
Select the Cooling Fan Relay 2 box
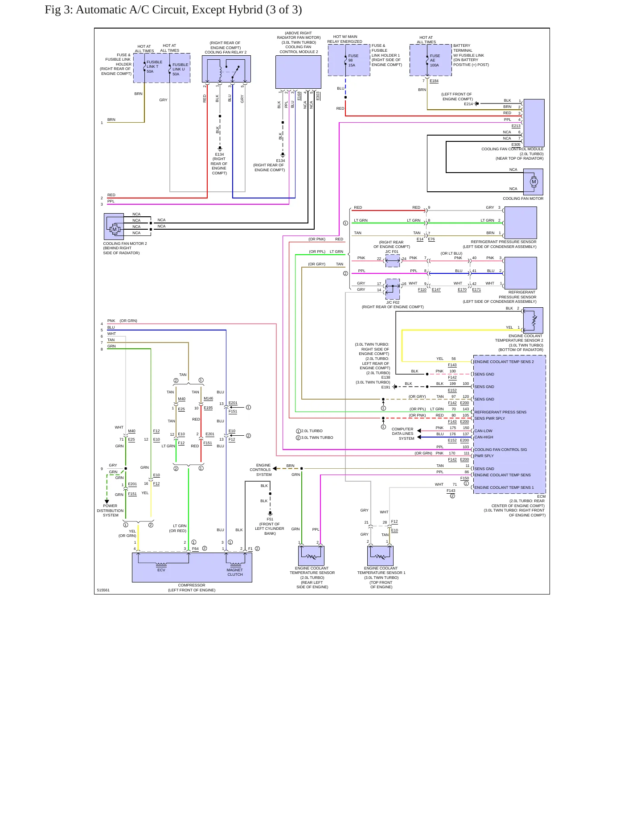pos(226,69)
